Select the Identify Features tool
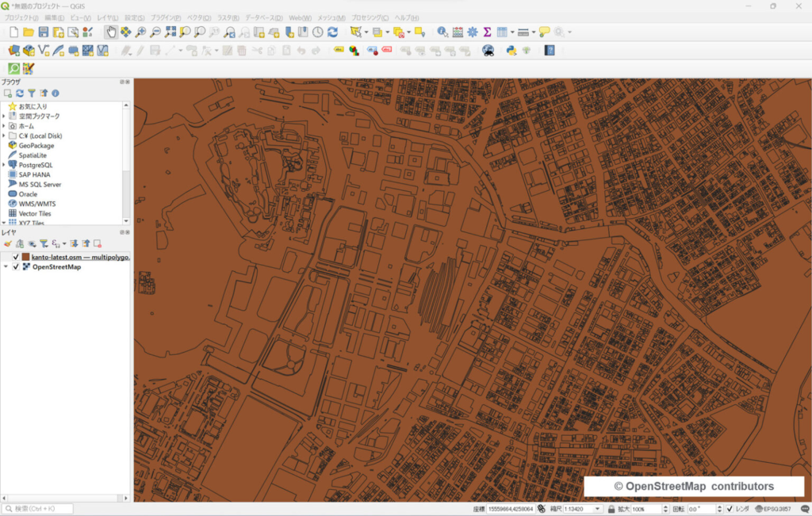Screen dimensions: 812x516 point(442,32)
